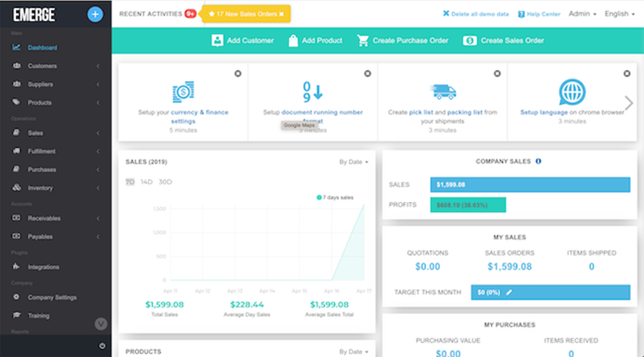This screenshot has width=644, height=357.
Task: Open Company Settings in the sidebar
Action: tap(52, 297)
